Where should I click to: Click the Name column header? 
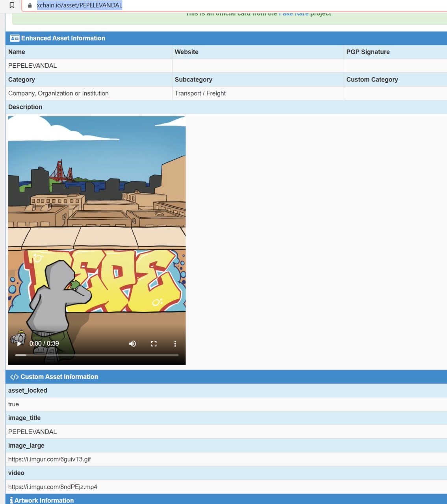[x=17, y=52]
